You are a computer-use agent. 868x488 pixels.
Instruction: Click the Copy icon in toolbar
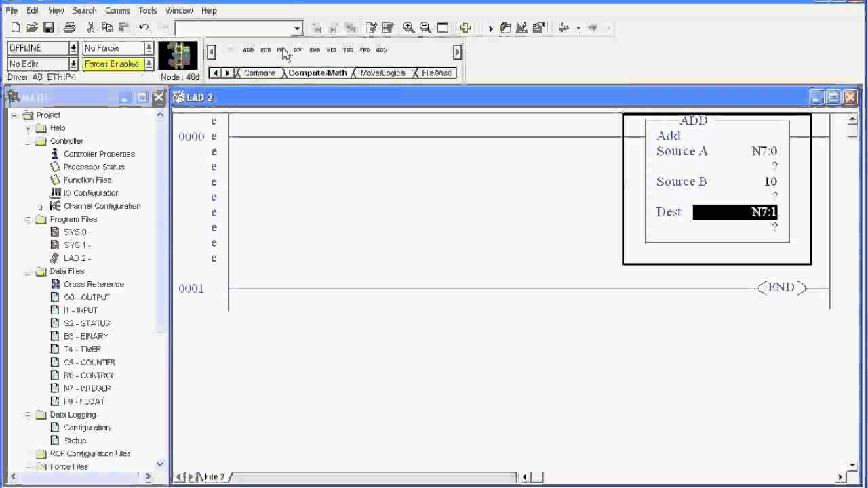pyautogui.click(x=107, y=28)
